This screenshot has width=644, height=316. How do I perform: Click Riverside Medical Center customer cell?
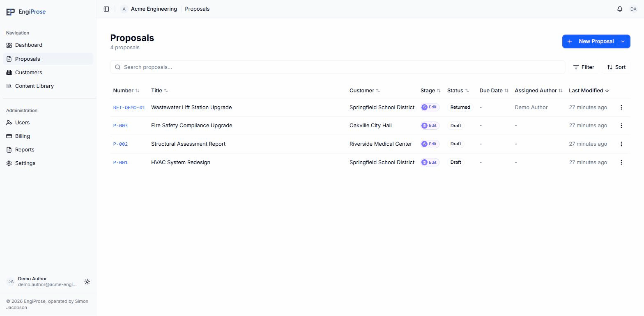[x=381, y=144]
